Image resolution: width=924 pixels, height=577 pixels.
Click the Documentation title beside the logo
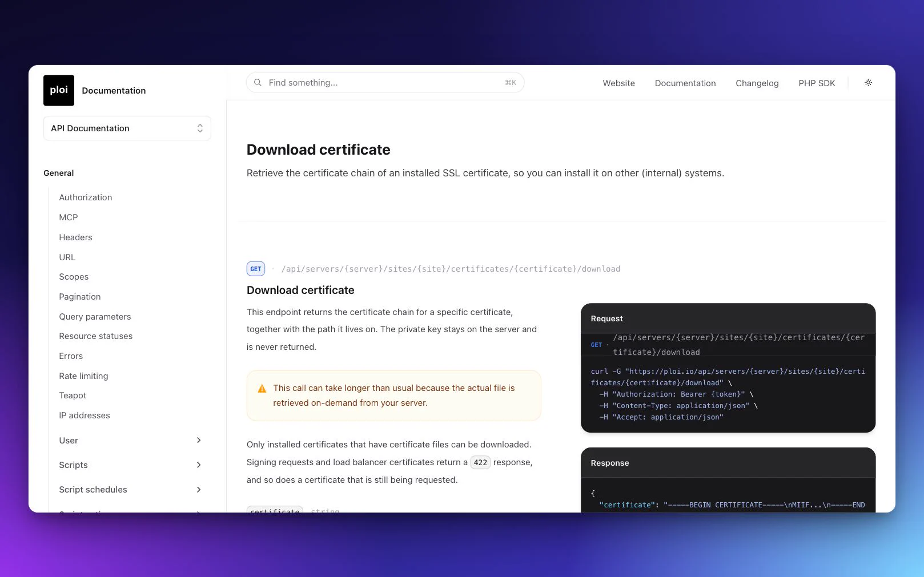click(114, 91)
